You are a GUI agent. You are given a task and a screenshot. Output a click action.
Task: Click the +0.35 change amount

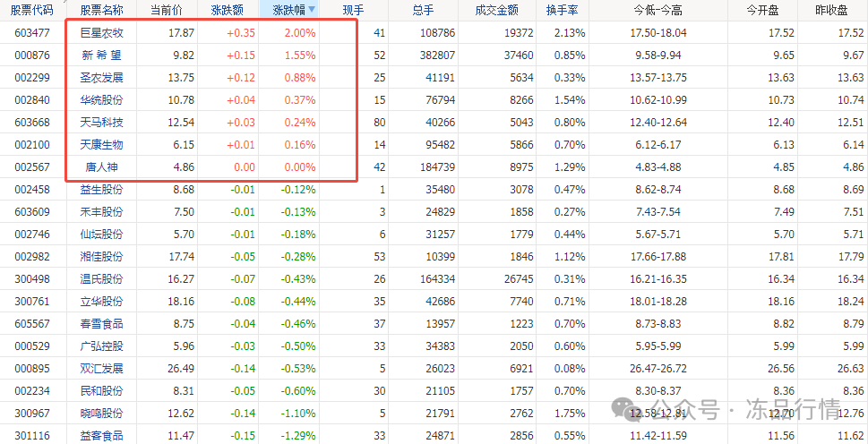(241, 33)
